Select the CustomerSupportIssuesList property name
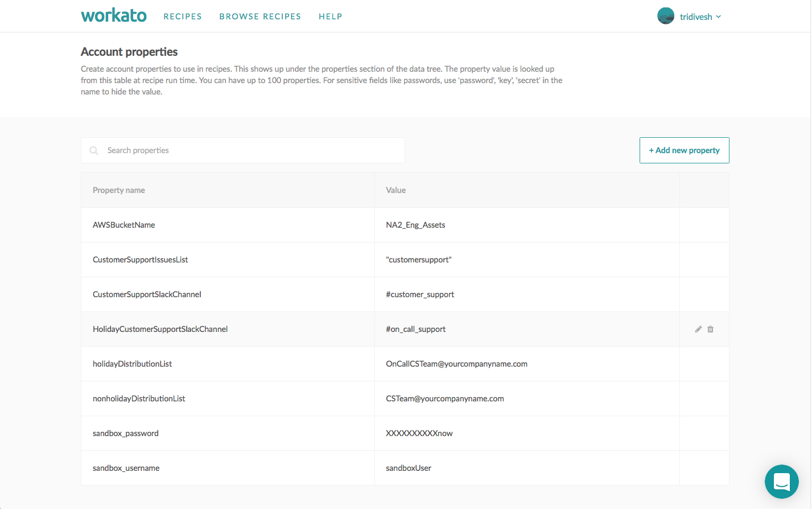This screenshot has width=812, height=509. [x=140, y=260]
